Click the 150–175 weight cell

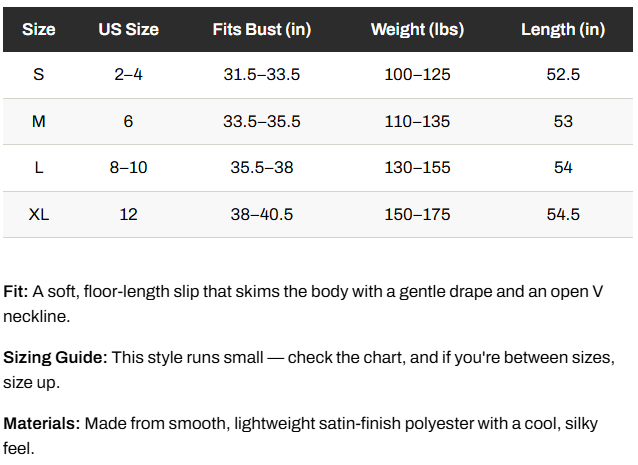417,214
